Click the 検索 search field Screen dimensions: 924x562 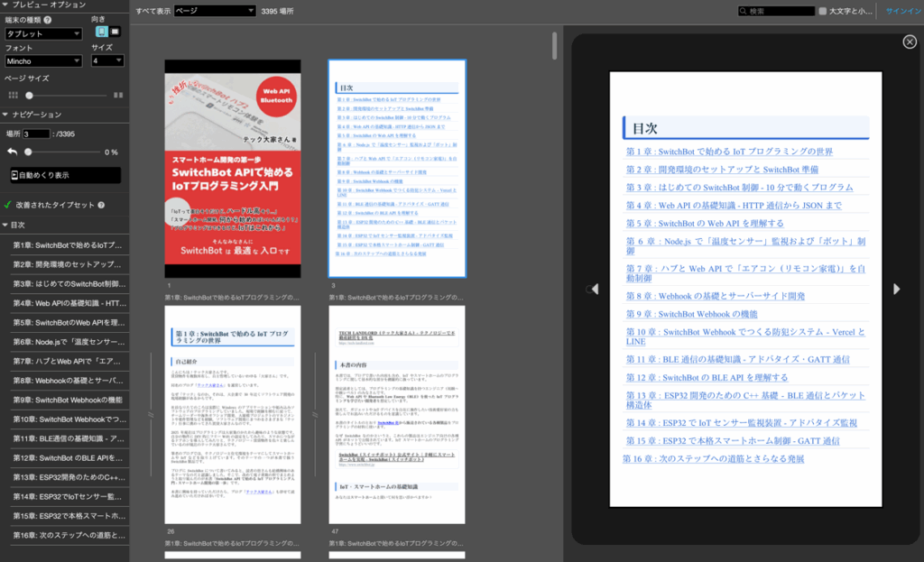tap(776, 11)
